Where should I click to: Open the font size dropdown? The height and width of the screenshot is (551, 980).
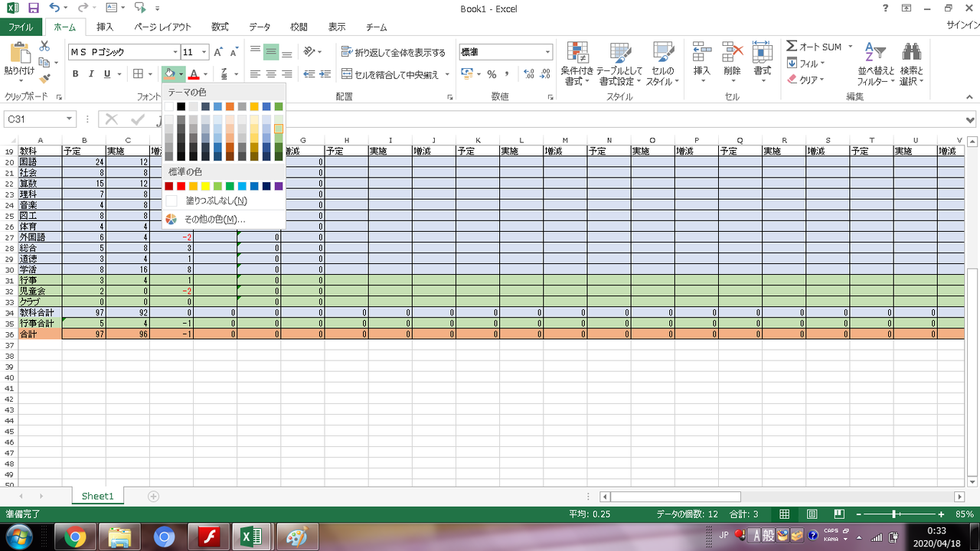tap(204, 52)
